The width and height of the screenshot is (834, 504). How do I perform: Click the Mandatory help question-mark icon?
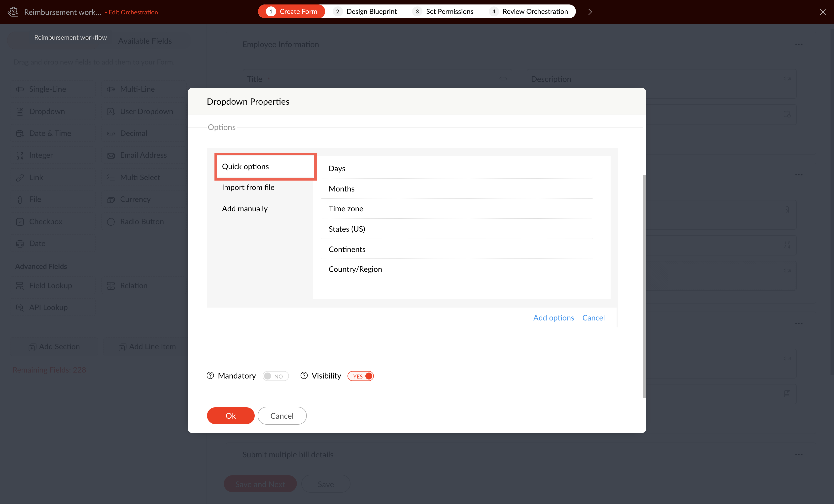(x=210, y=376)
